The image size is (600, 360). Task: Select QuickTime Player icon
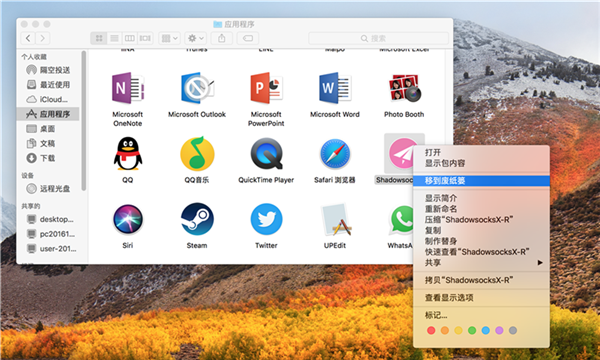pyautogui.click(x=266, y=154)
